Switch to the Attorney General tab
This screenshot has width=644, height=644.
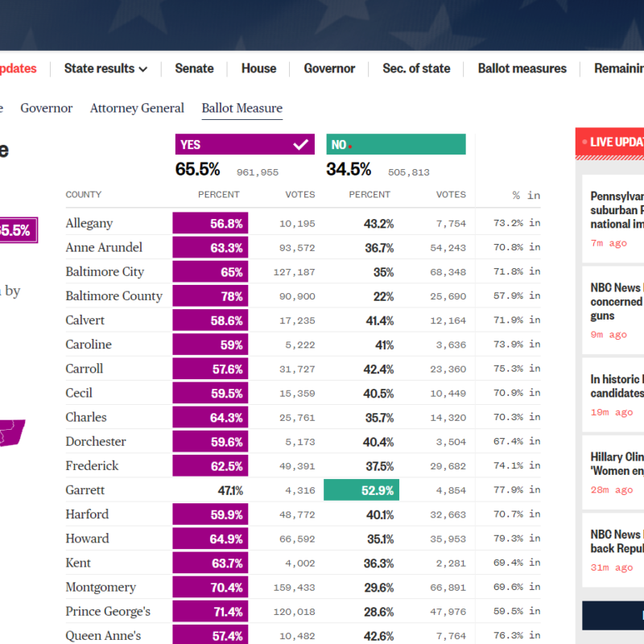click(x=137, y=108)
